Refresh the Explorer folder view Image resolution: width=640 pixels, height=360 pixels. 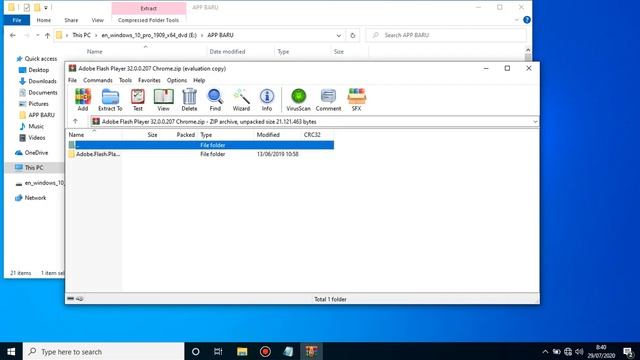point(353,36)
